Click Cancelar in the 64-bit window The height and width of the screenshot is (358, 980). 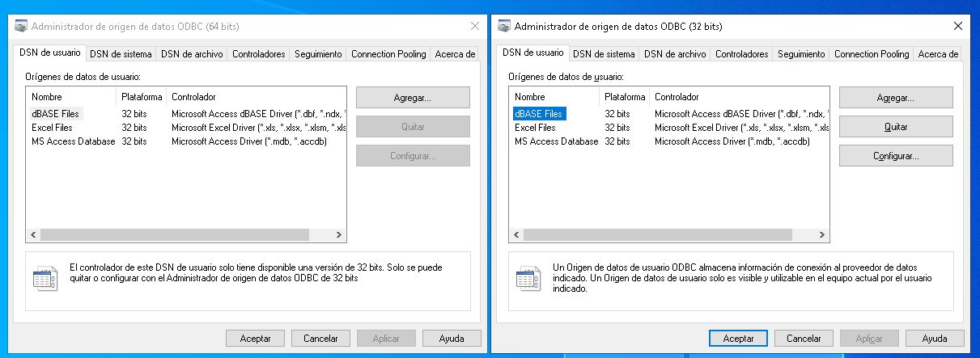[x=320, y=339]
